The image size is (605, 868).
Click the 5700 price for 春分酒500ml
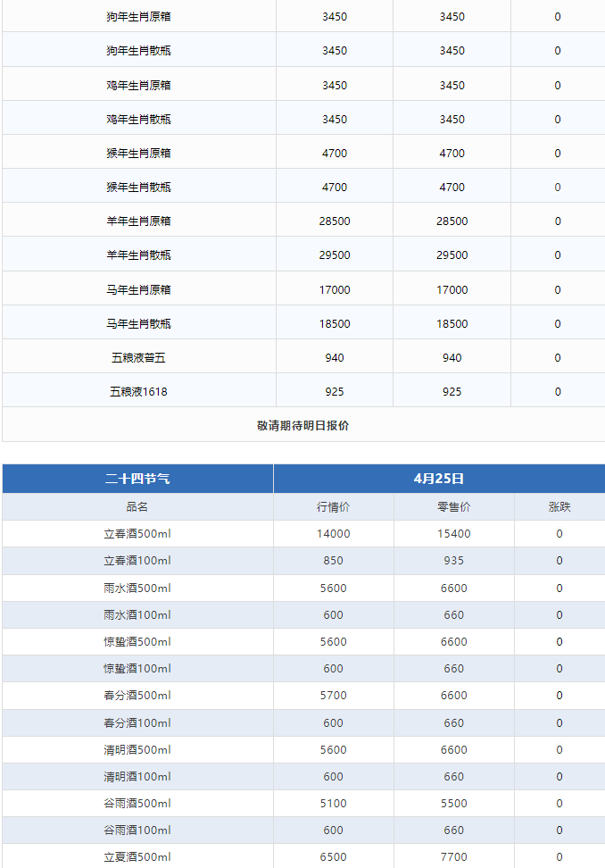(334, 696)
